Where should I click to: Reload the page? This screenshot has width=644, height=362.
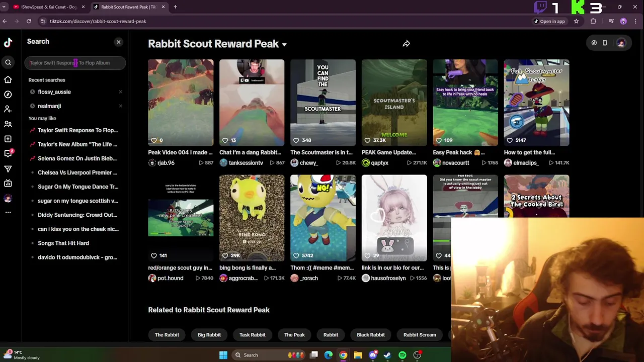click(29, 21)
